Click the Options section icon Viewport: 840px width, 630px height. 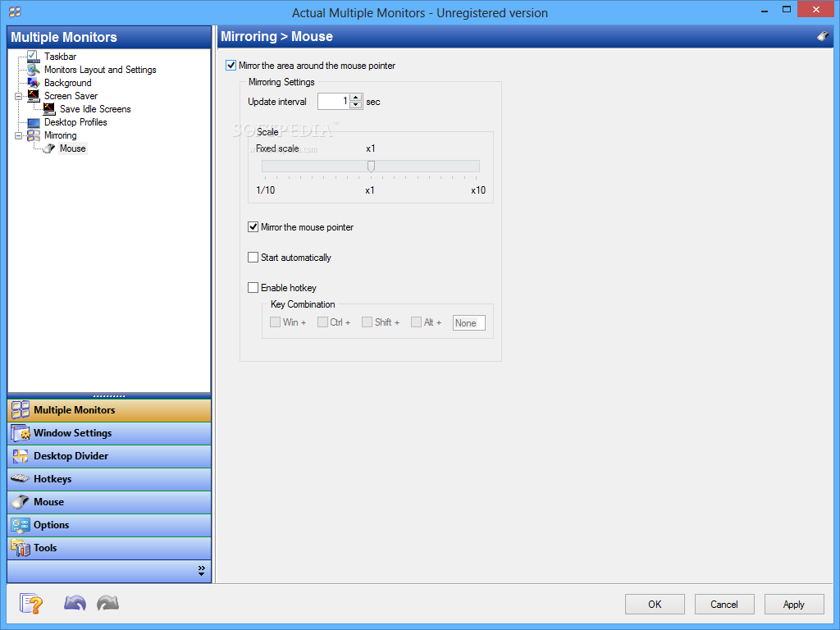click(x=21, y=525)
